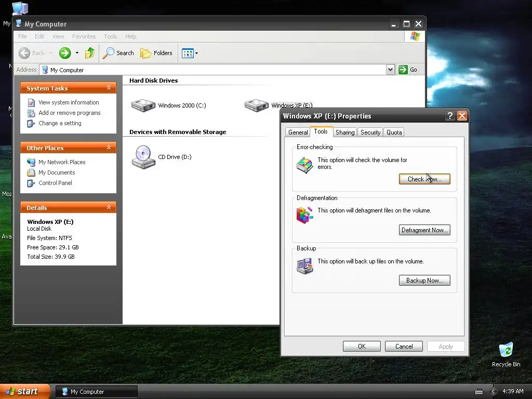Screen dimensions: 532x399
Task: Open Control Panel link
Action: [x=55, y=183]
